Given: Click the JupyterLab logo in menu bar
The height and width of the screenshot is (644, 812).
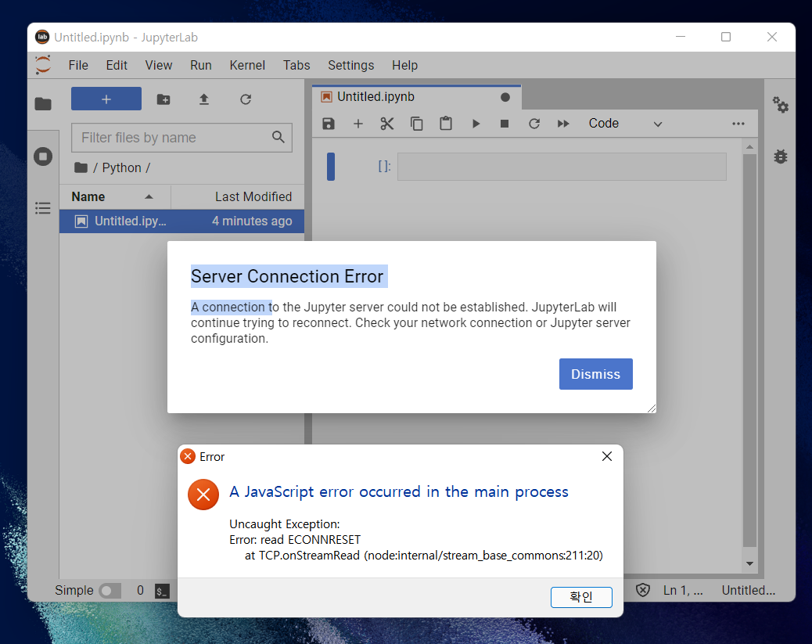Looking at the screenshot, I should coord(43,65).
